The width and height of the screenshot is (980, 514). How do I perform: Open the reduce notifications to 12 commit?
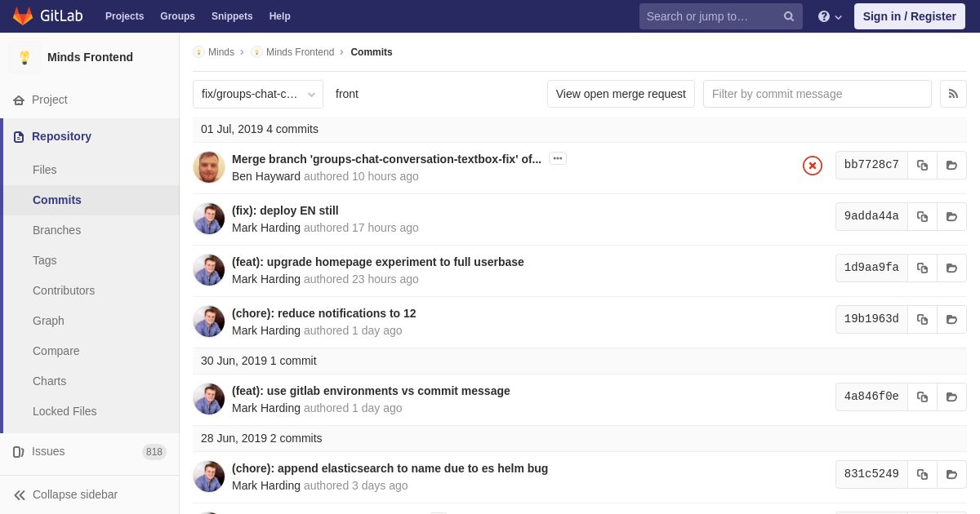click(324, 313)
